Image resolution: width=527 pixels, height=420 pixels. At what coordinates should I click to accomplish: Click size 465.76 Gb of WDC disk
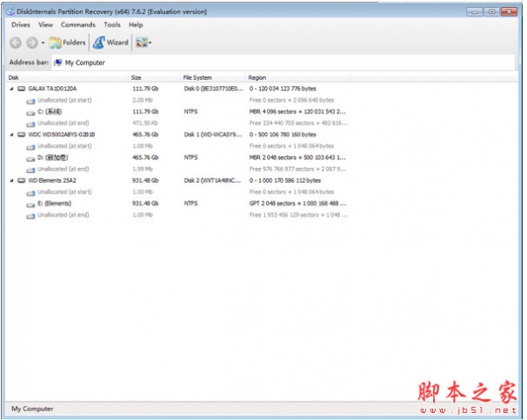point(145,134)
